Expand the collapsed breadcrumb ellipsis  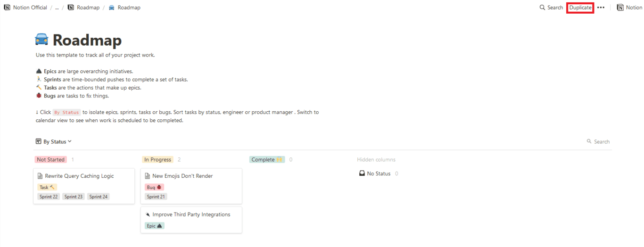[x=57, y=8]
